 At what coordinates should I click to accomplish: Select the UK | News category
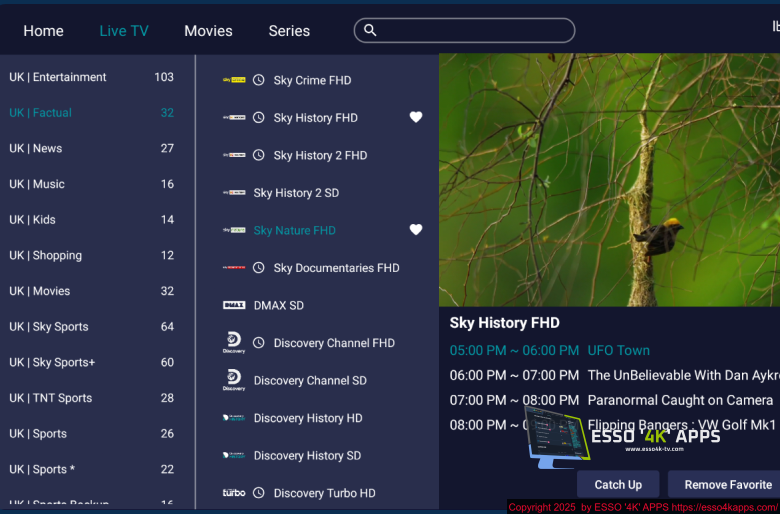92,148
